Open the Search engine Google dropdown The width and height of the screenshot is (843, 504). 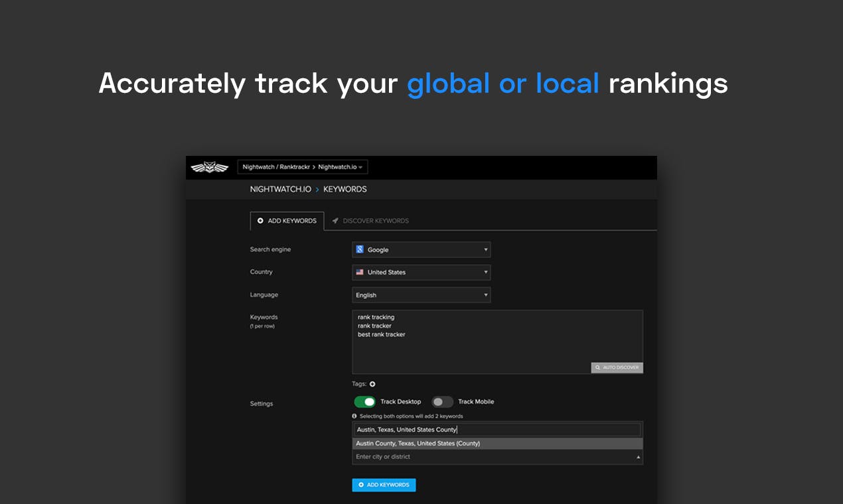pyautogui.click(x=421, y=249)
